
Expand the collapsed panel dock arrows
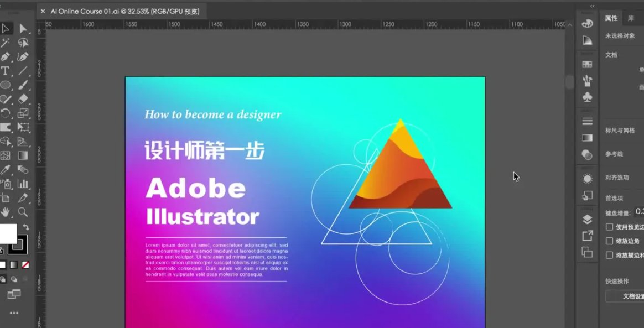593,6
